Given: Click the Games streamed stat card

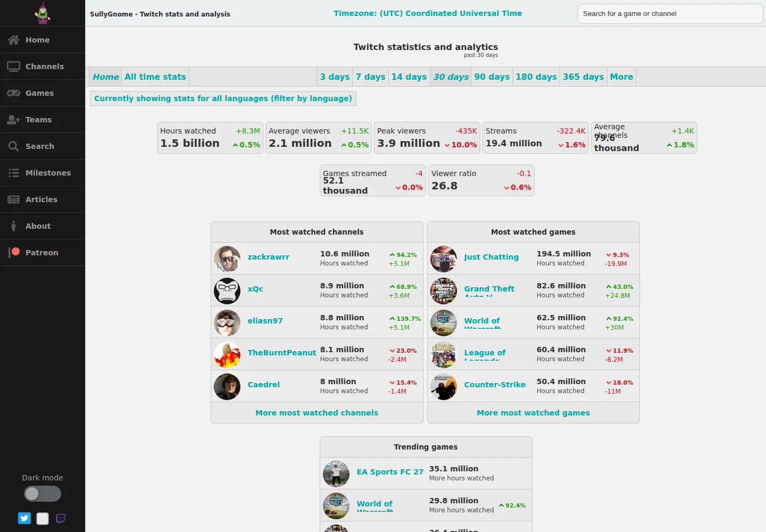Looking at the screenshot, I should pyautogui.click(x=373, y=180).
